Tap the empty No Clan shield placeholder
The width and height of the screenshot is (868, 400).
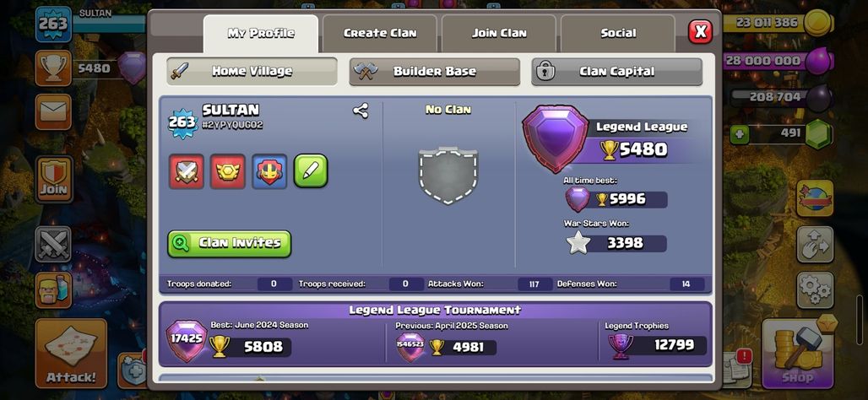click(x=448, y=175)
